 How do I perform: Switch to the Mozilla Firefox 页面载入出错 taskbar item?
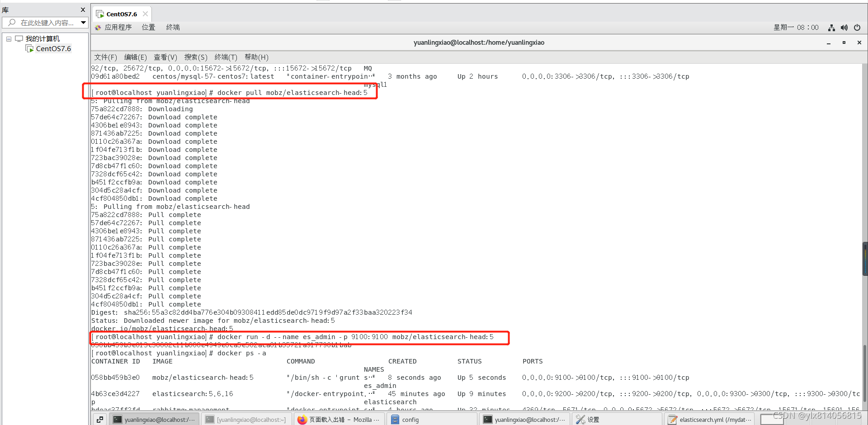coord(339,420)
